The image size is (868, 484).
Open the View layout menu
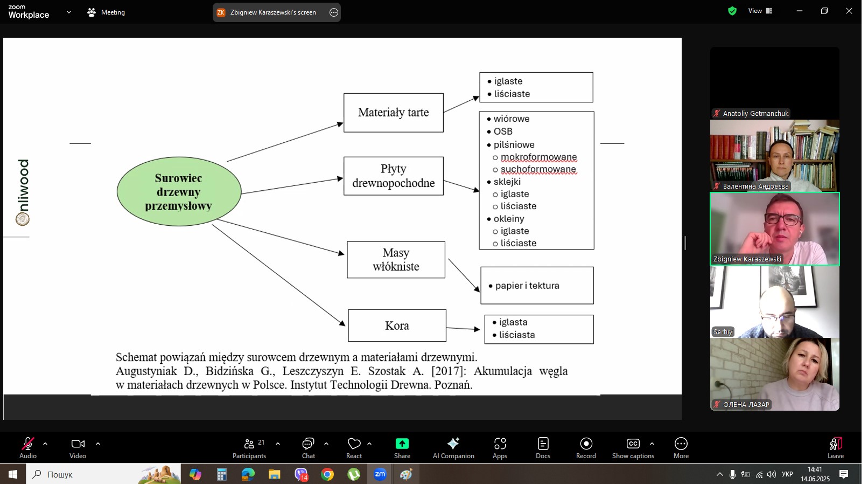coord(760,11)
